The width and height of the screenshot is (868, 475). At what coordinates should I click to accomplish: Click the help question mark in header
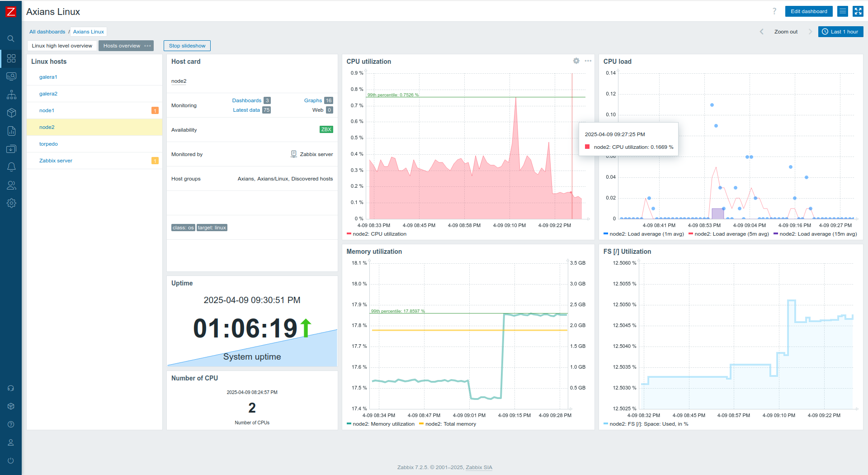[774, 11]
